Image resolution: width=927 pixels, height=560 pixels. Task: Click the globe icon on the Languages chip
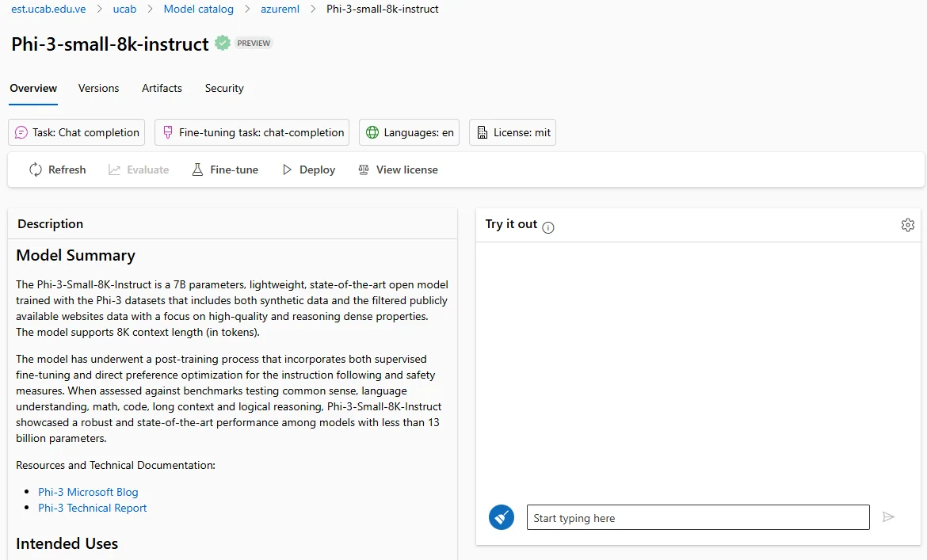372,131
